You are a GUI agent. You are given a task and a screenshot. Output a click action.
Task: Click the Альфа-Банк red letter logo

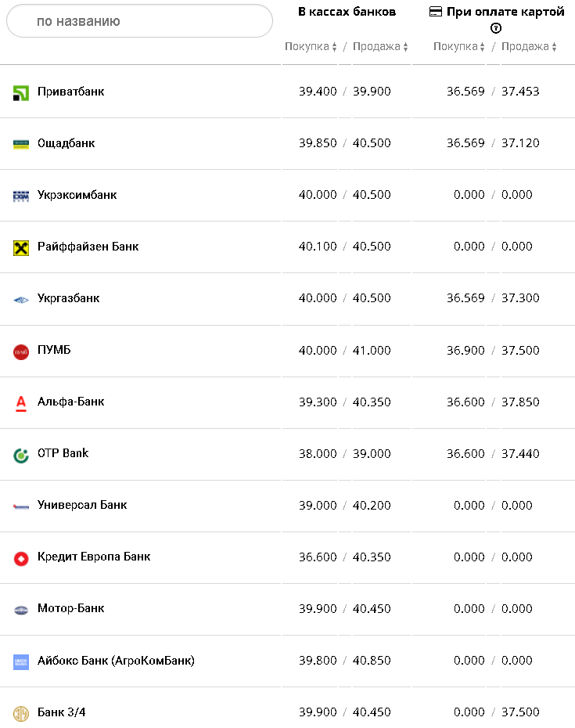coord(21,403)
